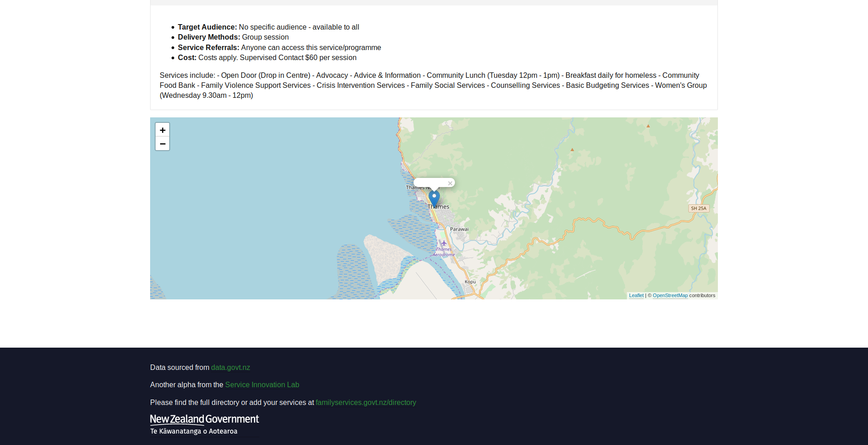Close the map marker popup
The height and width of the screenshot is (445, 868).
(x=450, y=183)
